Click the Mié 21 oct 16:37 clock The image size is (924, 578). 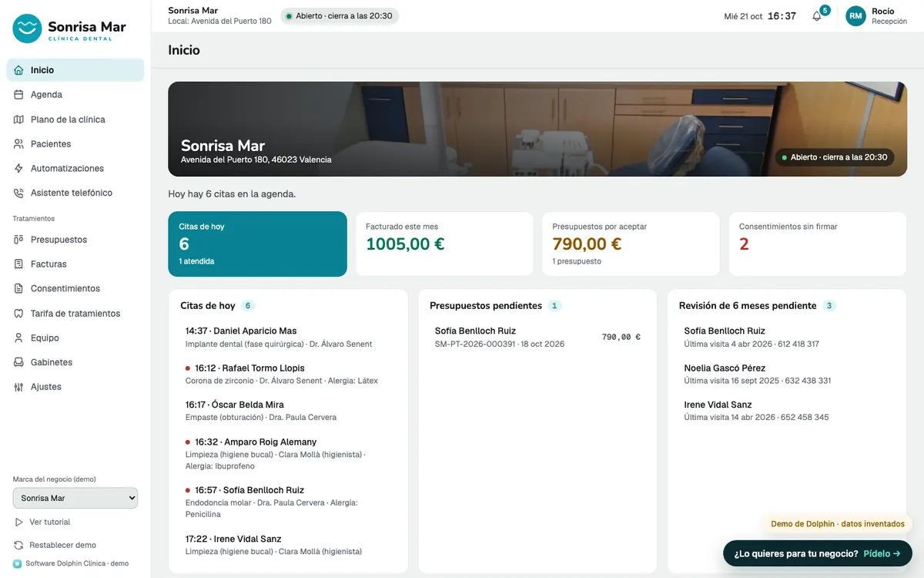point(760,16)
